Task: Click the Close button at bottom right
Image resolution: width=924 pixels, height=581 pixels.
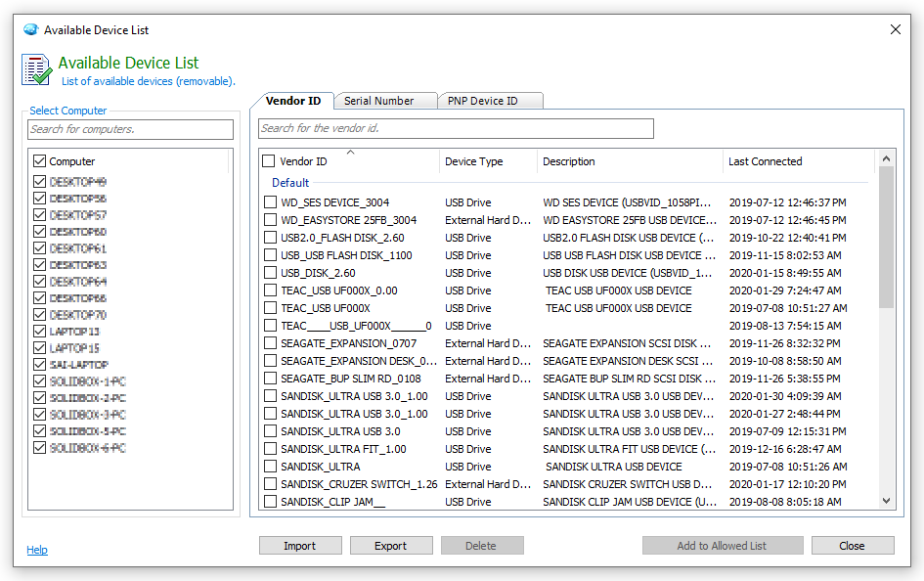Action: click(x=852, y=546)
